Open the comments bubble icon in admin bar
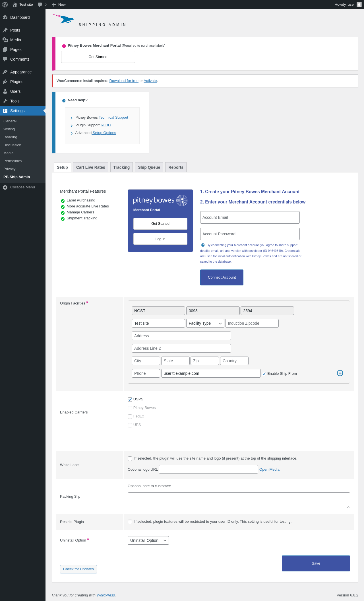The height and width of the screenshot is (601, 364). coord(40,5)
